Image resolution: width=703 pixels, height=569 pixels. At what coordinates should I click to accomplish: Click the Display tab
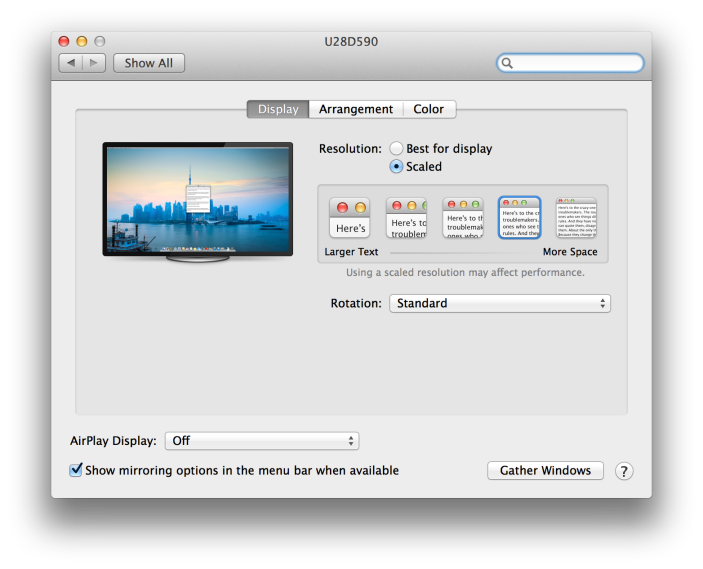click(278, 109)
